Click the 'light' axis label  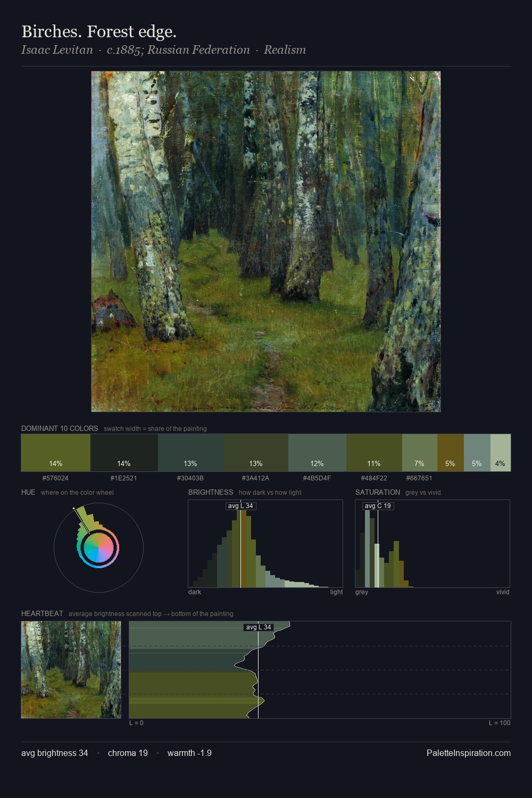pos(337,592)
